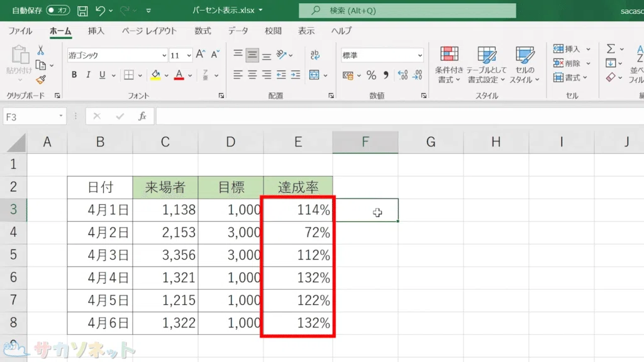This screenshot has width=644, height=362.
Task: Open the font name dropdown 游ゴシック
Action: click(x=164, y=55)
